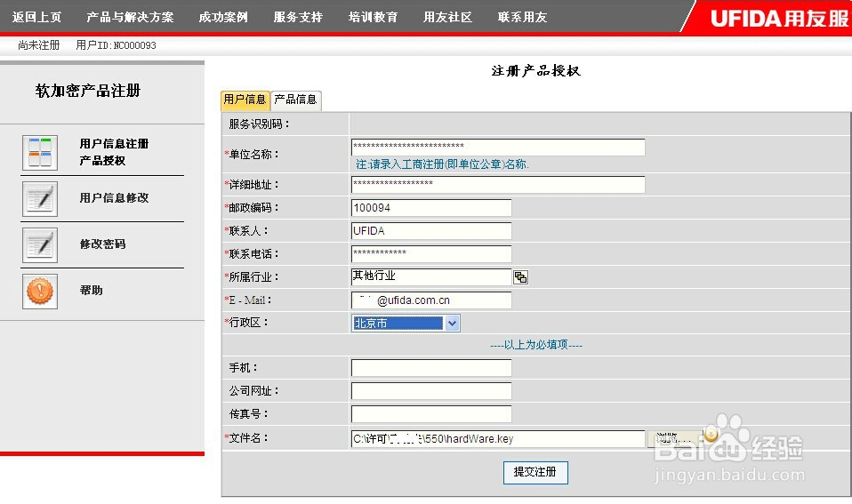The width and height of the screenshot is (852, 504).
Task: Open the 返回上页 menu item
Action: [x=37, y=17]
